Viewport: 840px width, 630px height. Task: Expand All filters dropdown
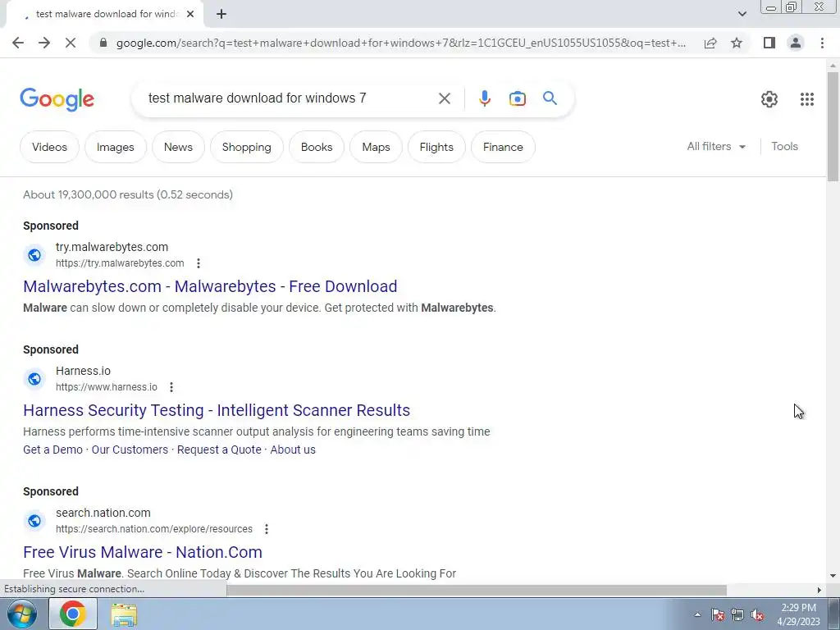pos(716,146)
